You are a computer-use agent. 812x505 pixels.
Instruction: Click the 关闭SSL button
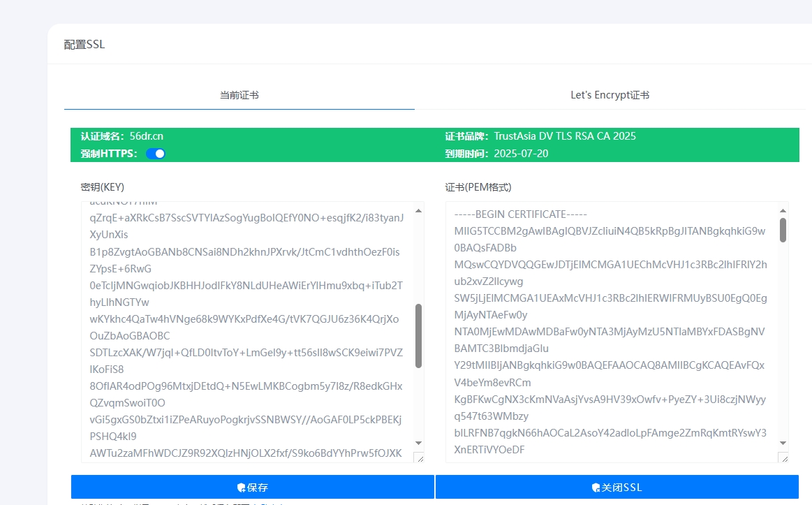[617, 487]
